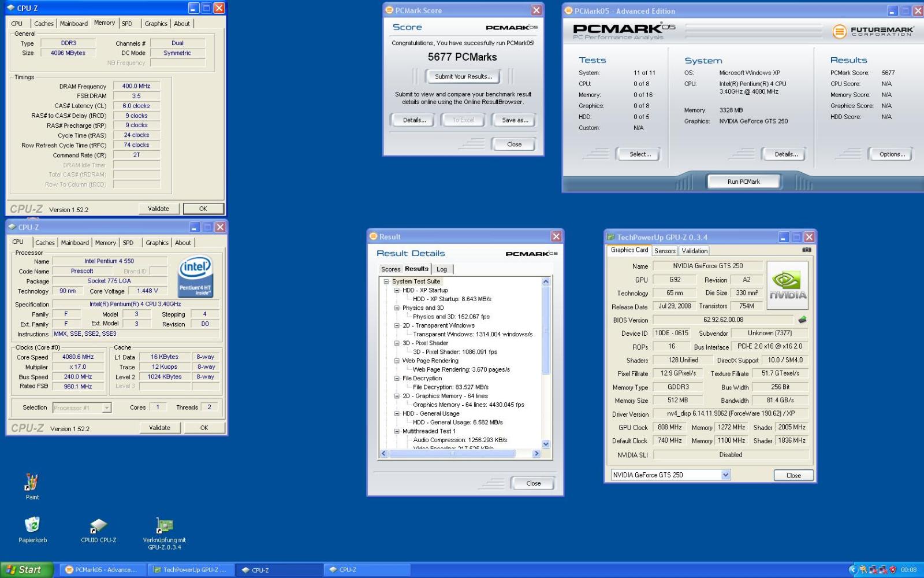
Task: Click the 5677 PCMarks score text
Action: pos(462,57)
